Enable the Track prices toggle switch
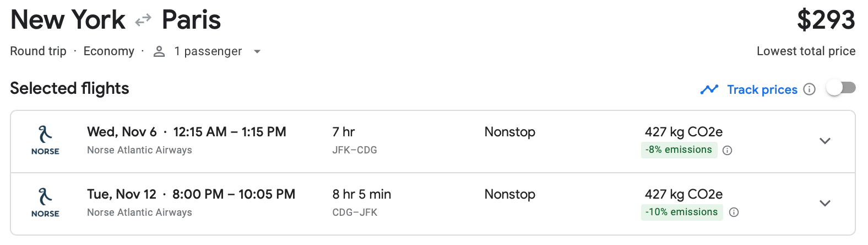Screen dimensions: 868x245 click(841, 88)
